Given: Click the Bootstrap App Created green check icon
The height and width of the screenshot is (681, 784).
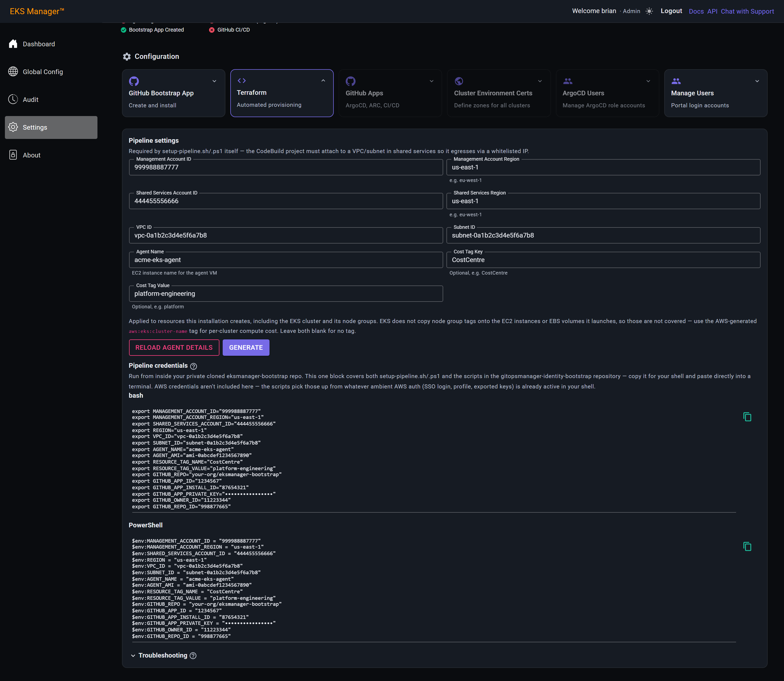Looking at the screenshot, I should [x=123, y=30].
